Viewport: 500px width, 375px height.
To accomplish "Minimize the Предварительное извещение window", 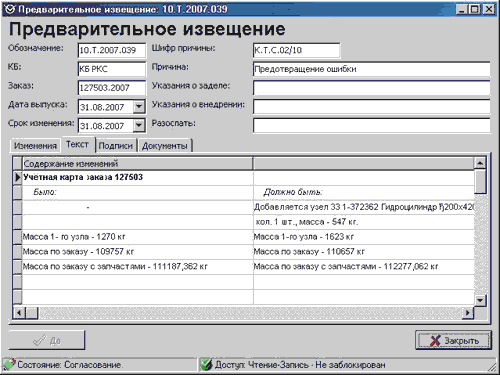I will point(461,9).
